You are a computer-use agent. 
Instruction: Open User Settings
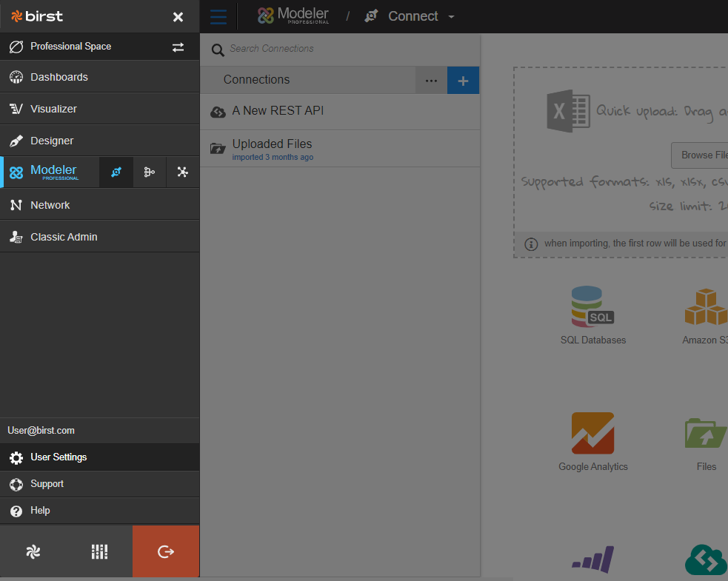[100, 457]
